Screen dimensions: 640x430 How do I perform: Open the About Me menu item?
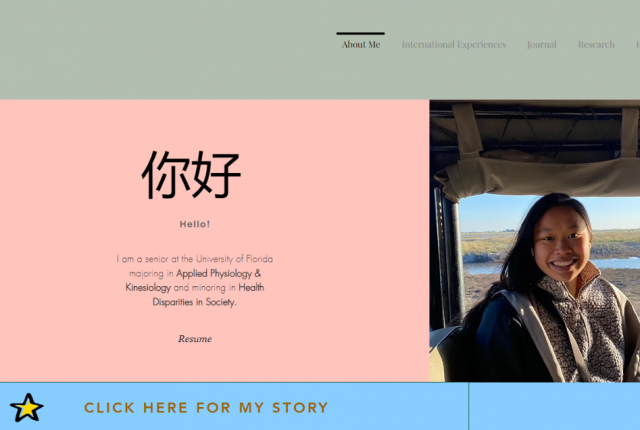361,44
